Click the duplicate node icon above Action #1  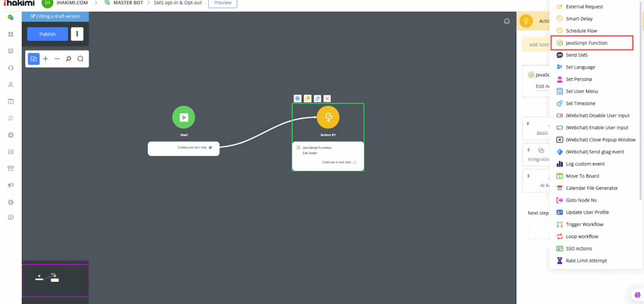point(318,99)
